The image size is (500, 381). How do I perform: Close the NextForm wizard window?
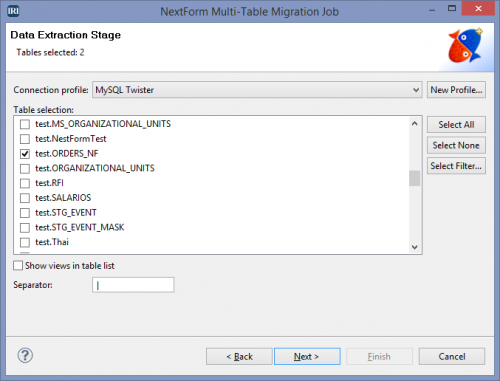click(478, 8)
